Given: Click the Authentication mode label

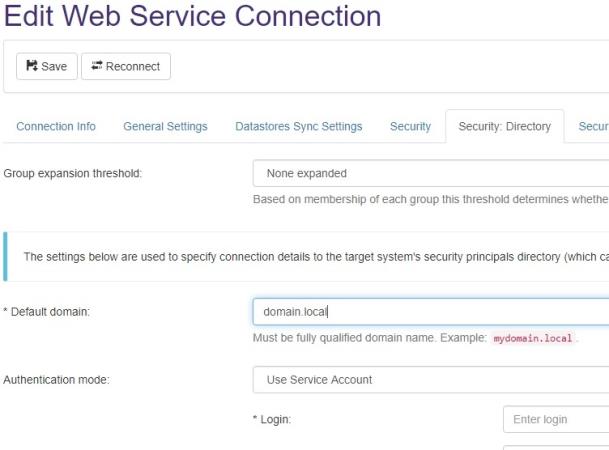Looking at the screenshot, I should tap(56, 380).
